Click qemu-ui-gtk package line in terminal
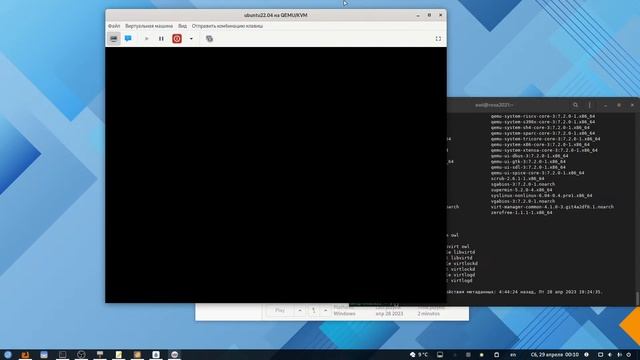This screenshot has height=360, width=640. pos(528,162)
